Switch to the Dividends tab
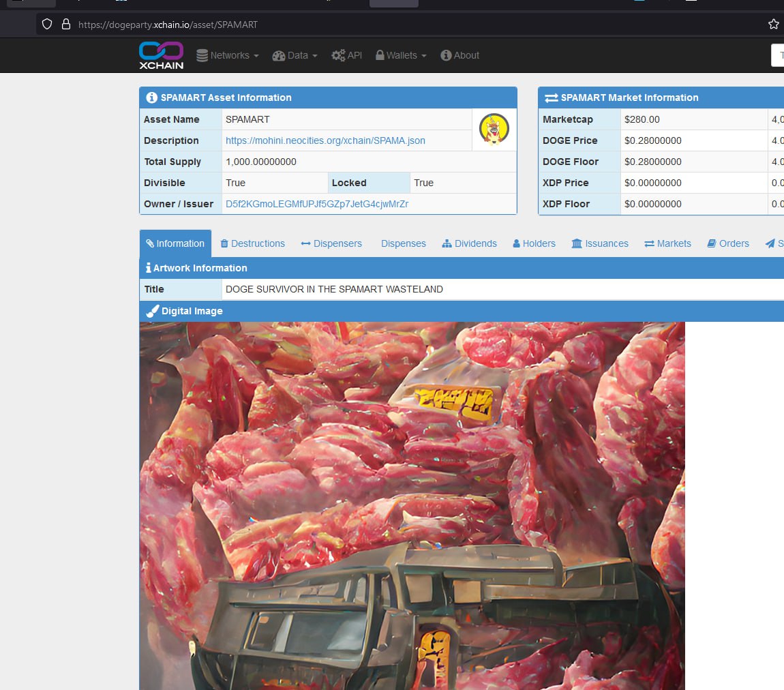The image size is (784, 690). click(470, 243)
